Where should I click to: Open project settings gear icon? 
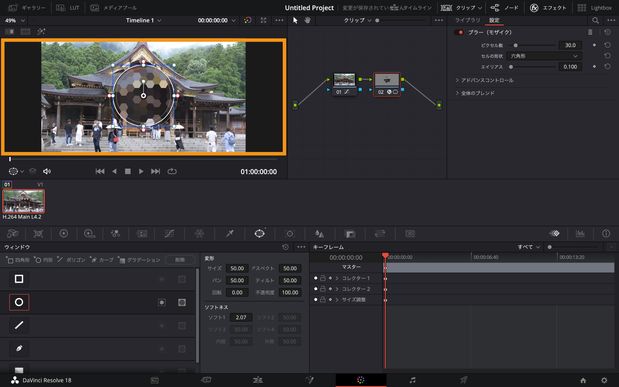(x=604, y=380)
